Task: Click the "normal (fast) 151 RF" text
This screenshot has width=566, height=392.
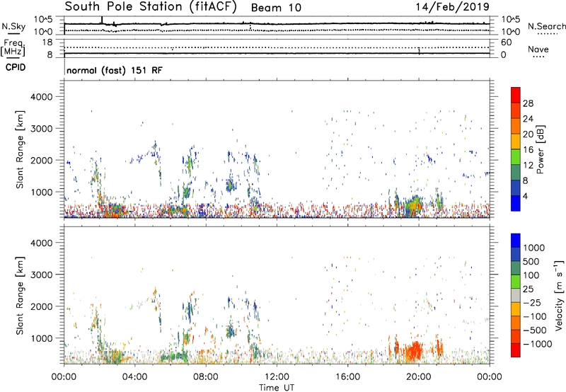Action: point(115,70)
